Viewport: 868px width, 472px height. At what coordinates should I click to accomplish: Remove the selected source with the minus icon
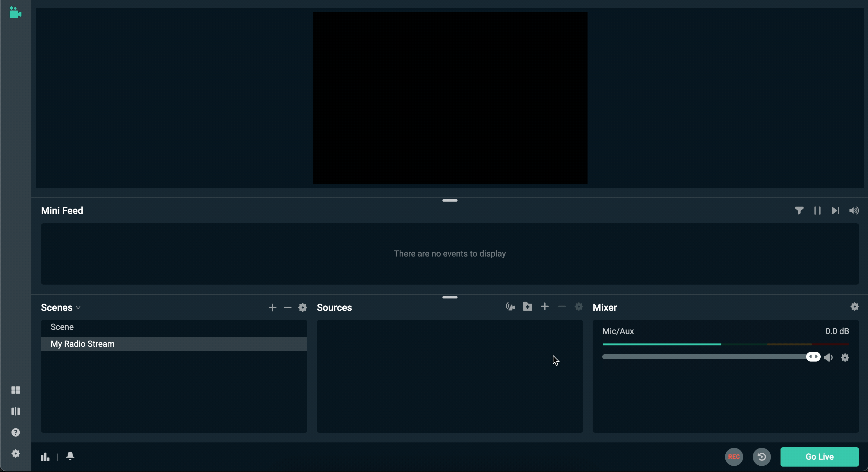click(562, 307)
